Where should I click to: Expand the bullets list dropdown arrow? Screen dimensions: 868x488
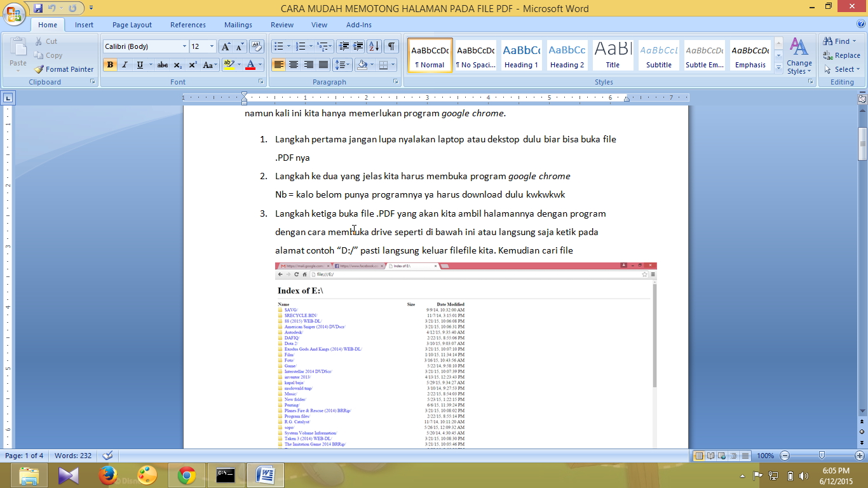[x=288, y=46]
